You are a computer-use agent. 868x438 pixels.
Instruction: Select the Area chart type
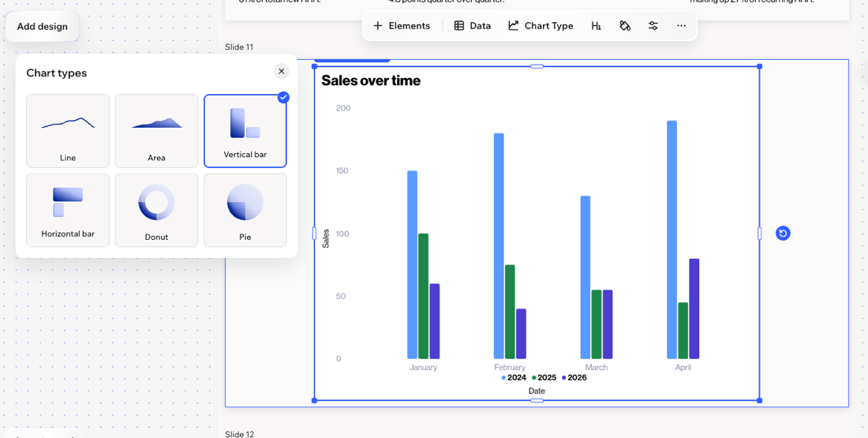[156, 131]
